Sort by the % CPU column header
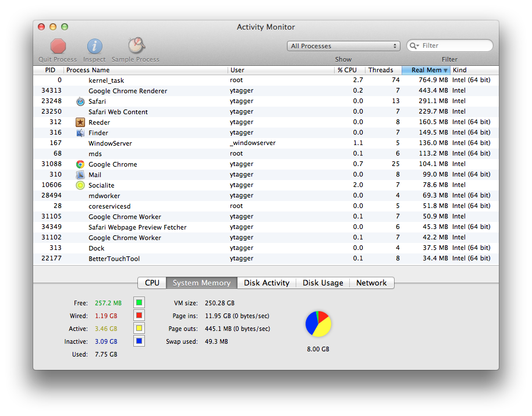Image resolution: width=532 pixels, height=416 pixels. coord(349,70)
